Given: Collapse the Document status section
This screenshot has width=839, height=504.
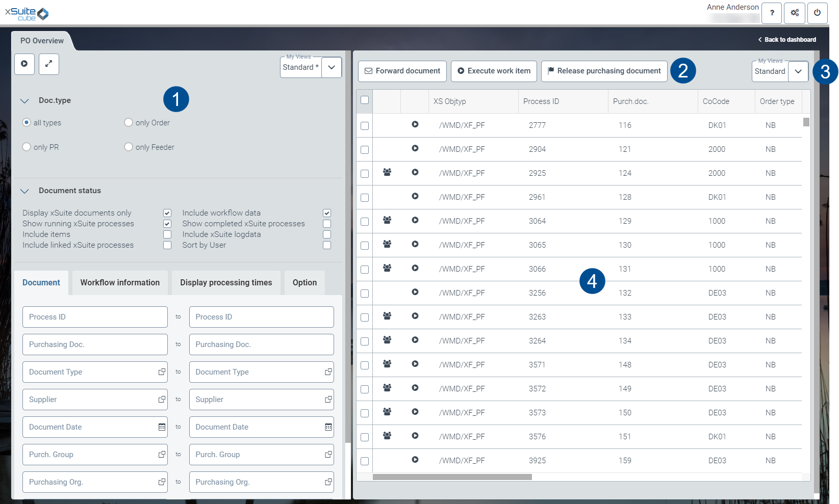Looking at the screenshot, I should pyautogui.click(x=24, y=191).
